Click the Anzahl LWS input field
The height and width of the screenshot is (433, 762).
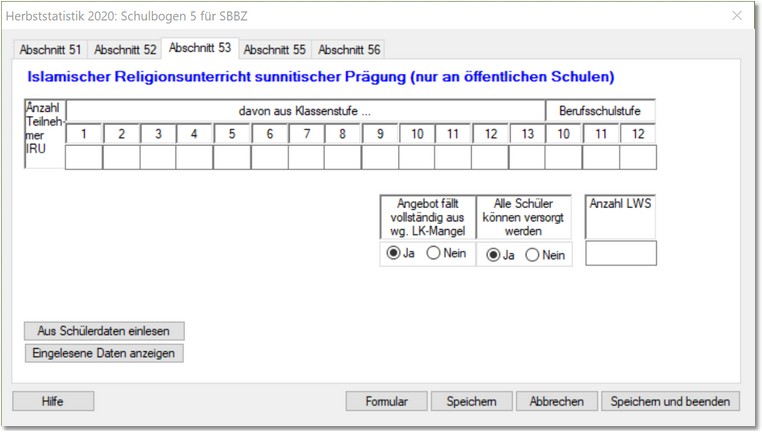620,253
